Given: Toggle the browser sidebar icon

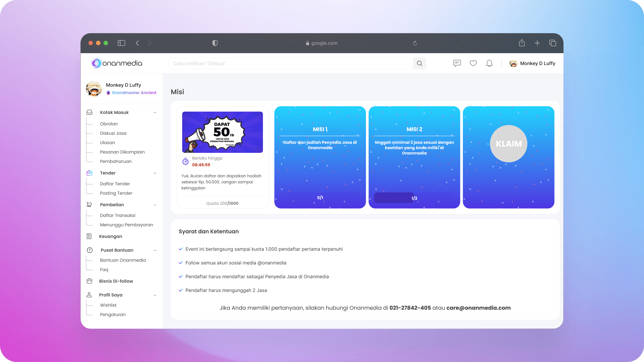Looking at the screenshot, I should tap(121, 43).
